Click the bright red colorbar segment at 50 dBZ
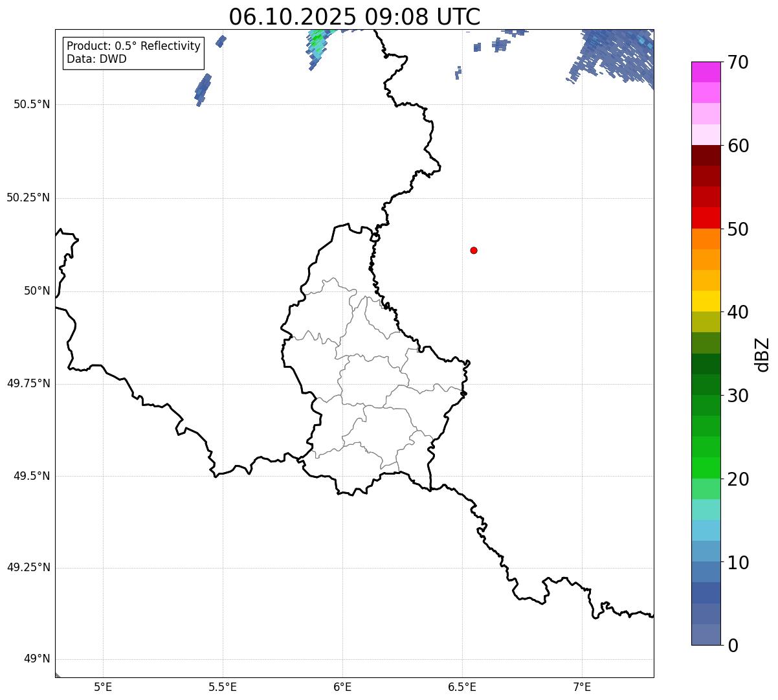This screenshot has width=778, height=700. click(706, 218)
